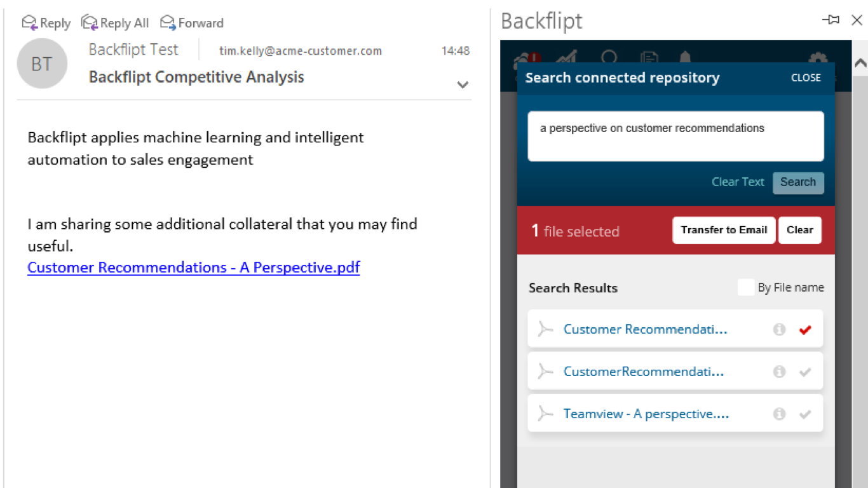Screen dimensions: 868x488
Task: Clear the selected file with the Clear button
Action: pyautogui.click(x=799, y=230)
